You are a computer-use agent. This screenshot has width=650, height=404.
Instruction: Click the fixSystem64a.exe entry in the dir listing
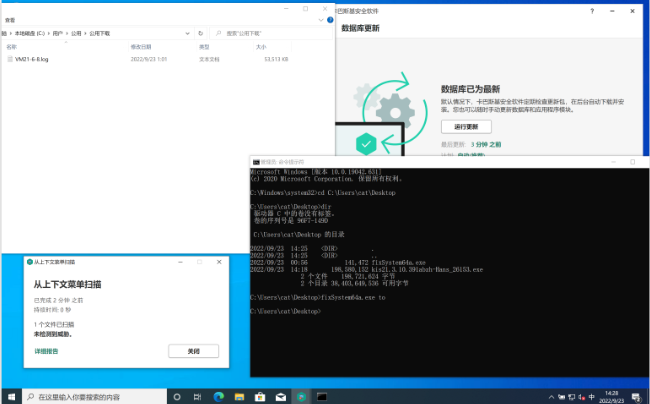[398, 263]
